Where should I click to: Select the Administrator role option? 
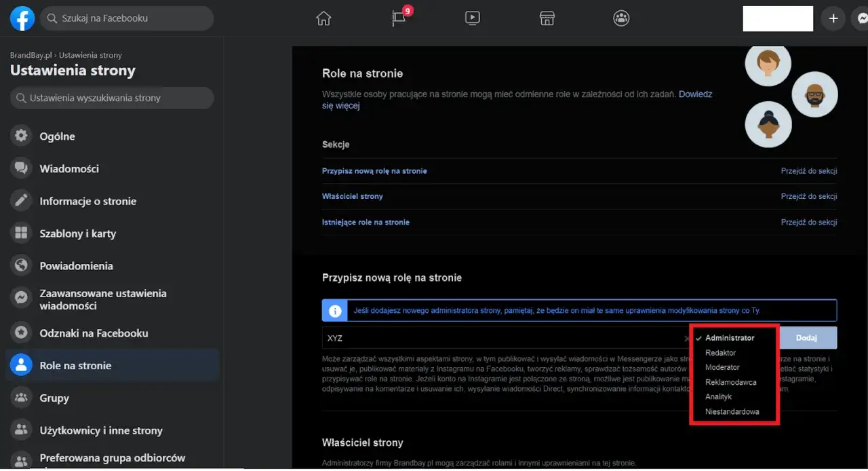click(x=730, y=337)
